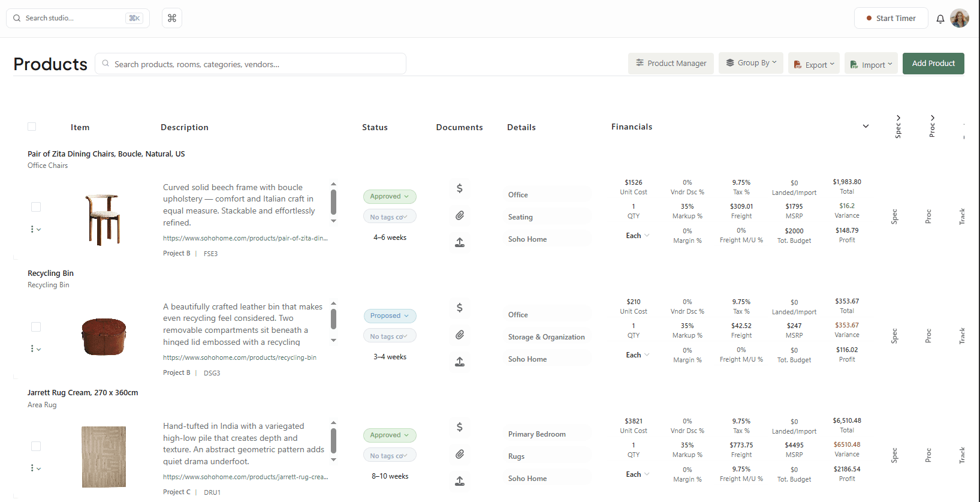Screen dimensions: 980x502
Task: Open the Track tab for Zita Chairs
Action: click(x=962, y=217)
